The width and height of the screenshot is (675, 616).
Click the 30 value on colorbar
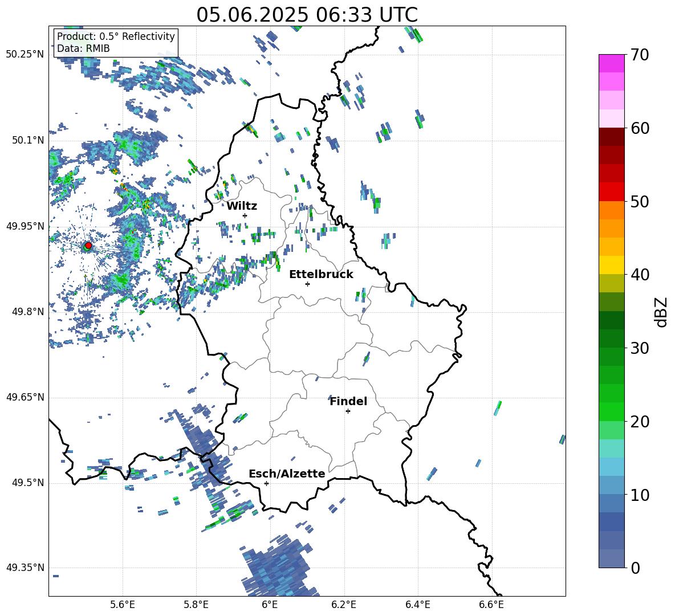point(640,348)
